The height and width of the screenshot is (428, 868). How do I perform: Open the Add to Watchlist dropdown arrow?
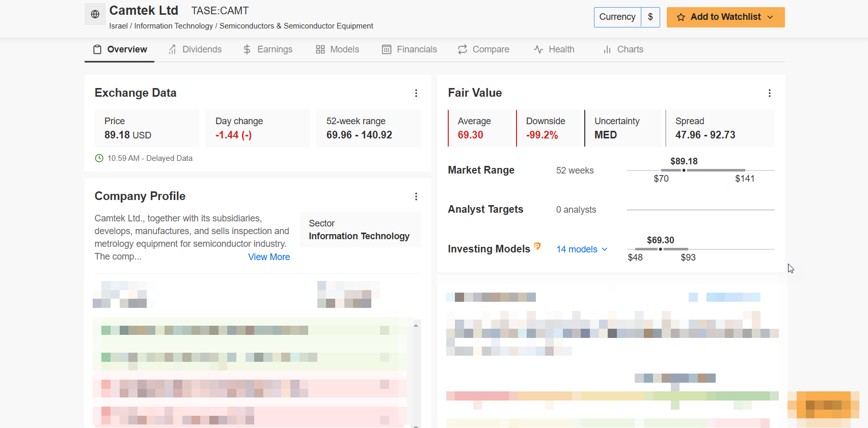(x=770, y=17)
